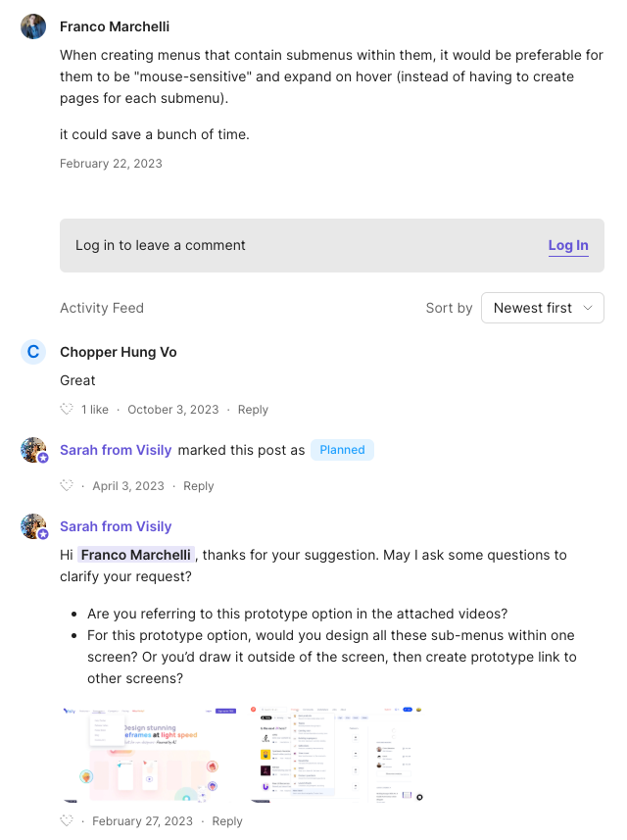The height and width of the screenshot is (840, 627).
Task: Click Franco Marchelli's profile avatar
Action: [33, 26]
